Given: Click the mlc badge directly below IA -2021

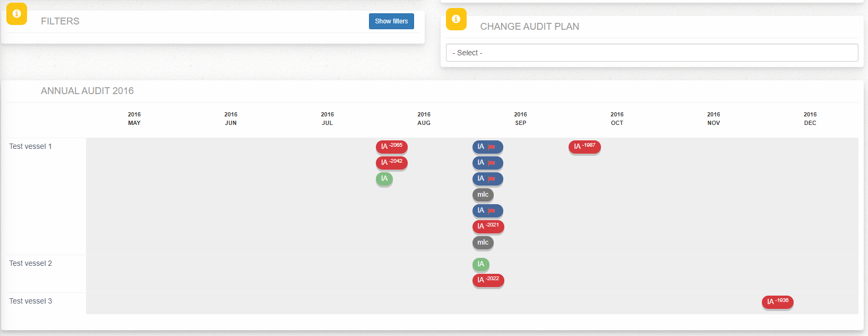Looking at the screenshot, I should (483, 242).
